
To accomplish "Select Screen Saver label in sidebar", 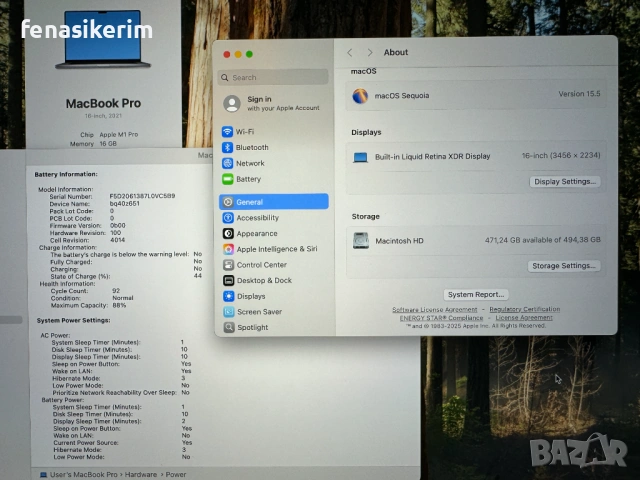I will [260, 312].
